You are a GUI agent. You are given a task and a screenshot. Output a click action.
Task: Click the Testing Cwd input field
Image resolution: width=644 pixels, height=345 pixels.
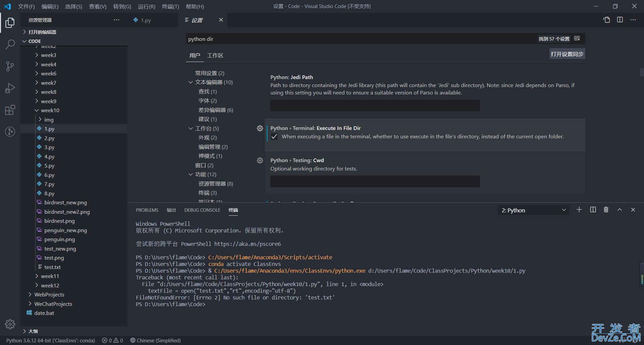(x=375, y=181)
